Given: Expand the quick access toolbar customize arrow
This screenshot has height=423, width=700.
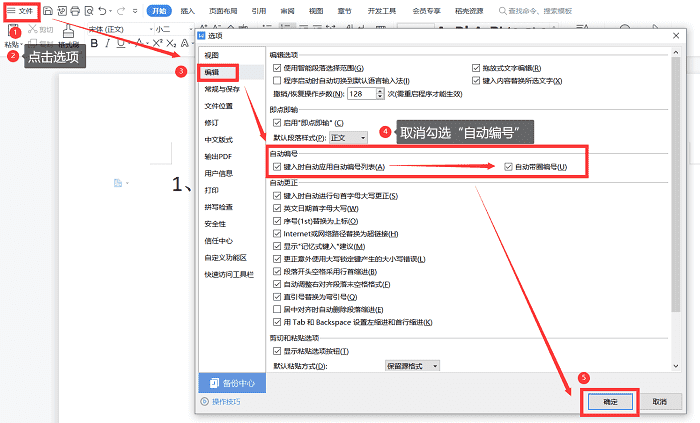Looking at the screenshot, I should pos(135,11).
